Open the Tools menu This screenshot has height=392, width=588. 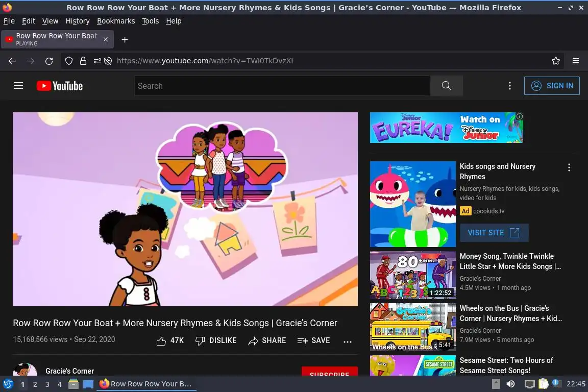click(x=151, y=21)
